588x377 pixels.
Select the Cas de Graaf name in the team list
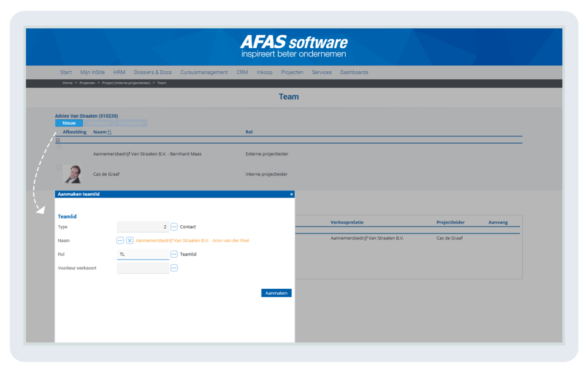coord(106,174)
